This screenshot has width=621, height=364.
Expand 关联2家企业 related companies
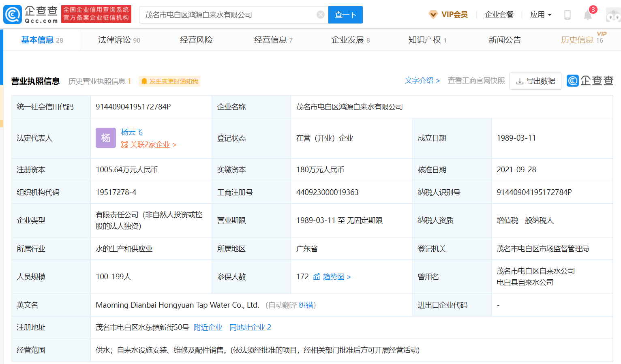[x=149, y=145]
